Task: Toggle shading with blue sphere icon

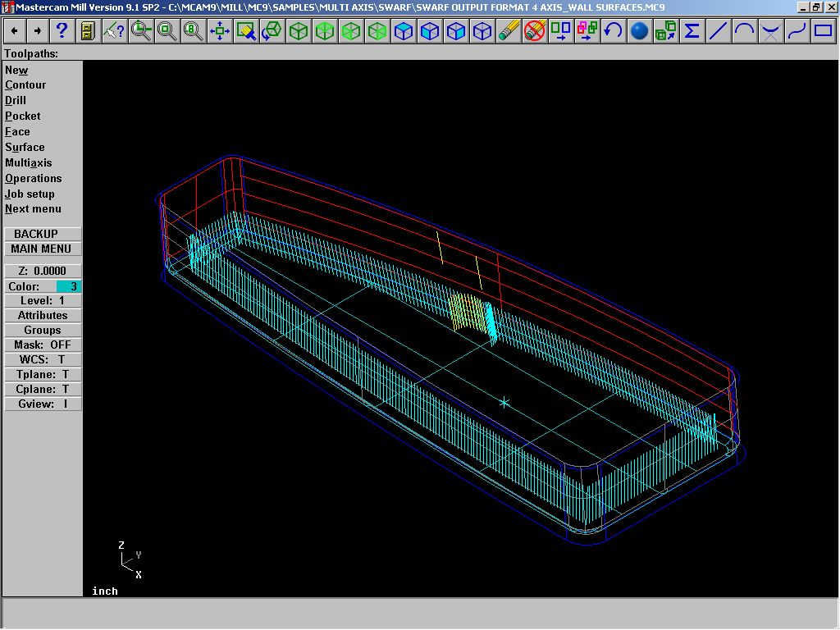Action: [x=640, y=31]
